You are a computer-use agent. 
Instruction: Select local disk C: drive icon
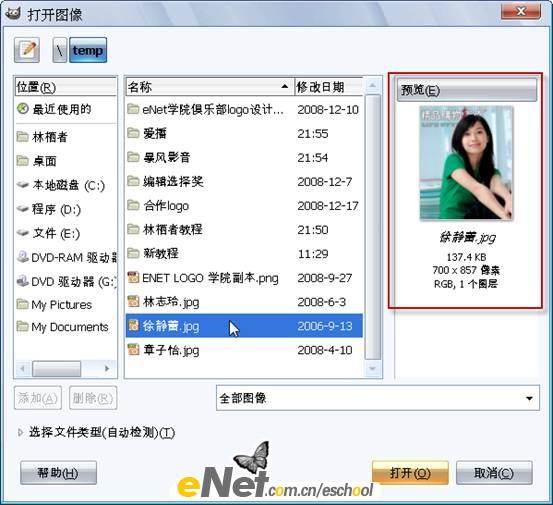pos(23,185)
